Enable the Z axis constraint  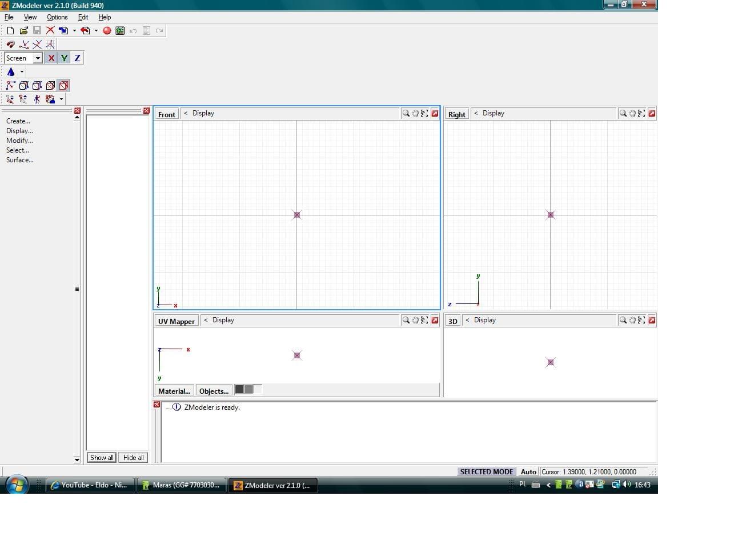pyautogui.click(x=77, y=58)
